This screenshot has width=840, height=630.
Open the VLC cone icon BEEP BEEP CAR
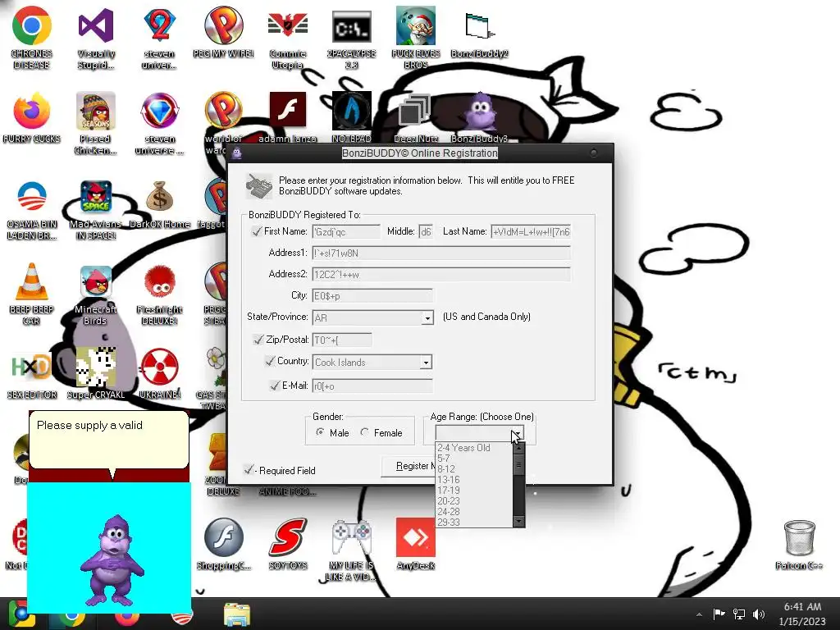coord(32,282)
